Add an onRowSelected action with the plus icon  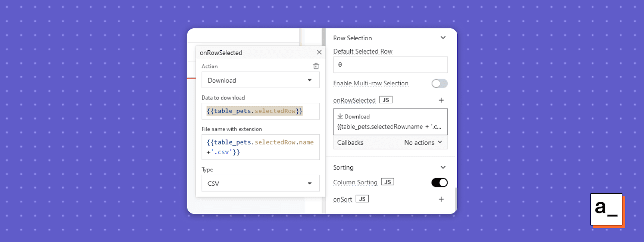pos(441,100)
